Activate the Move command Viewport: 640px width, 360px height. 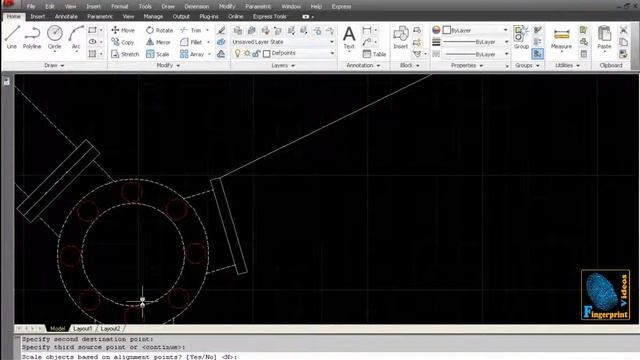[123, 30]
